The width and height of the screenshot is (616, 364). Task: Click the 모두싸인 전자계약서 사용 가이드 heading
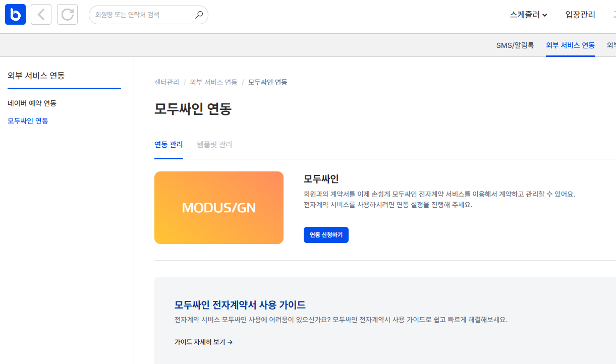pos(240,305)
